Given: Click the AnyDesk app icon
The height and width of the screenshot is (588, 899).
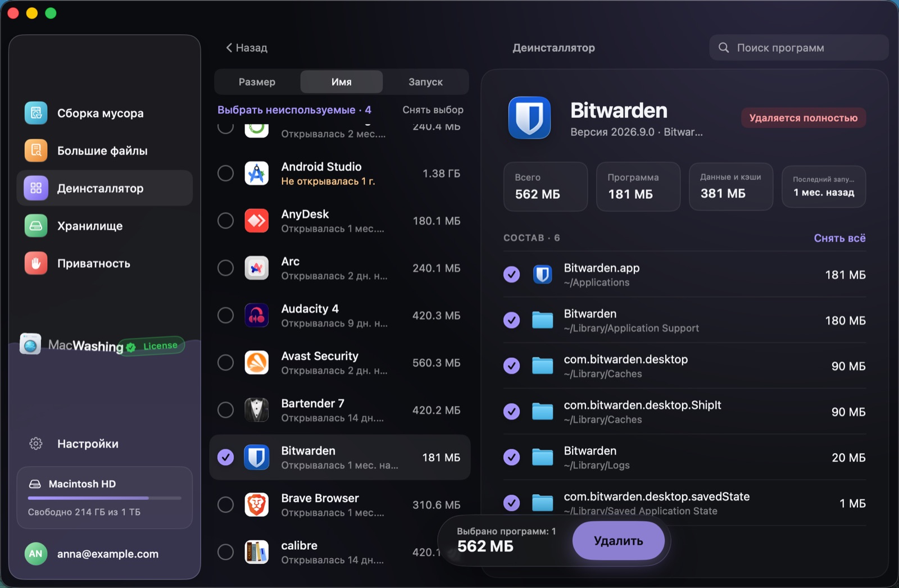Looking at the screenshot, I should [x=257, y=221].
